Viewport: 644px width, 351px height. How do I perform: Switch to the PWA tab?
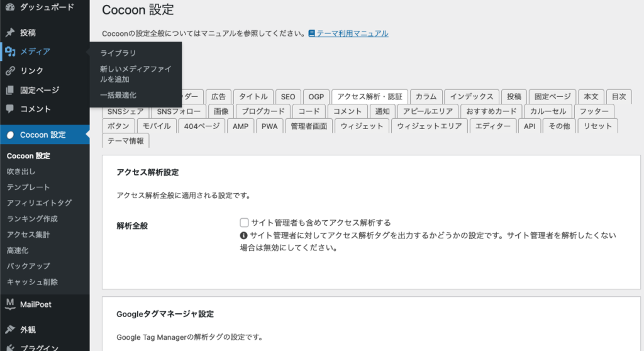(269, 126)
